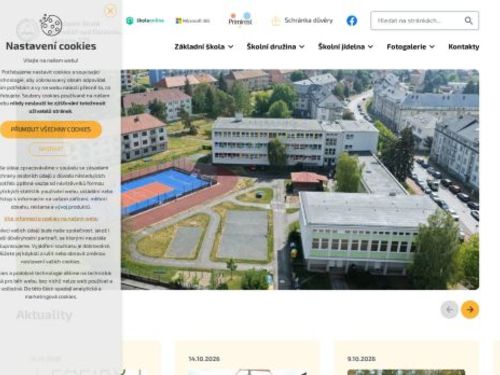Image resolution: width=500 pixels, height=375 pixels.
Task: Open the news card dated 14.10.2026
Action: (x=248, y=358)
